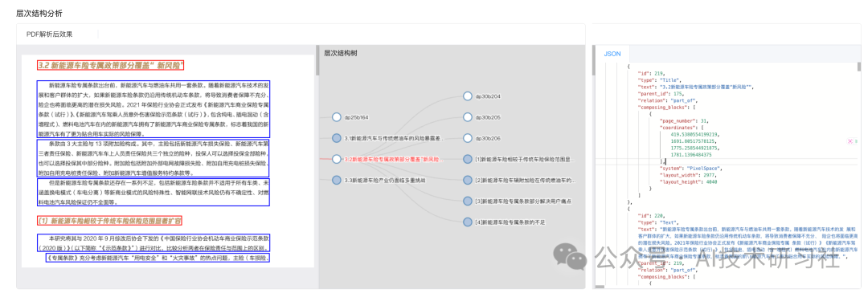Viewport: 868px width, 293px height.
Task: Open the PDF解析后效果 tab
Action: pyautogui.click(x=49, y=35)
